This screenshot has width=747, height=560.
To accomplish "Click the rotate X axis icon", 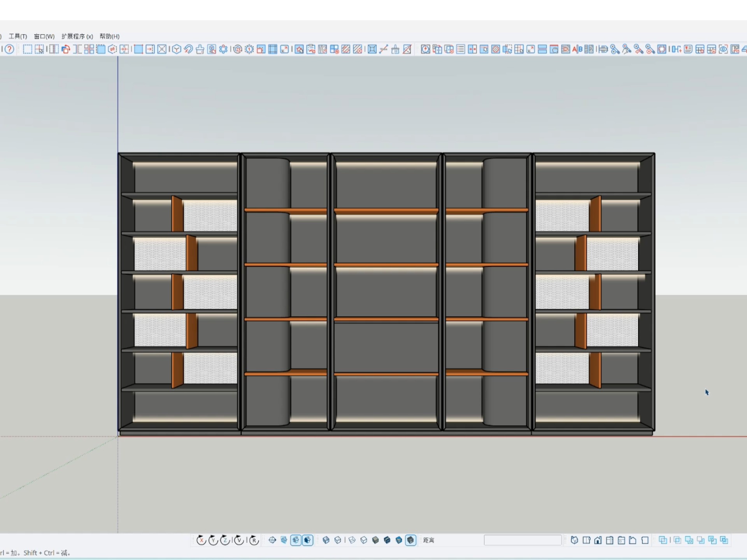I will [x=201, y=540].
